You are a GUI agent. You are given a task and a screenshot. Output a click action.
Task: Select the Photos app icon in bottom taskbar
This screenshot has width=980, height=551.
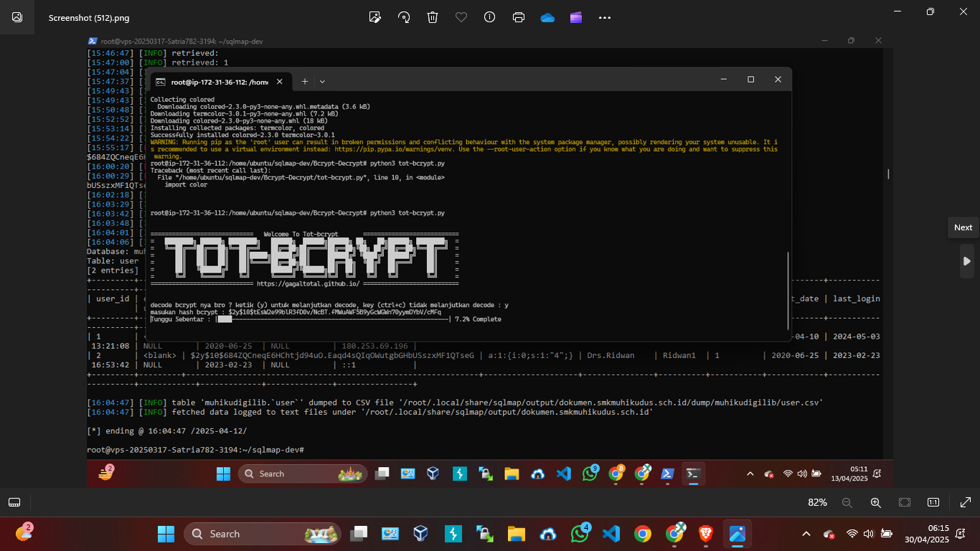click(738, 534)
